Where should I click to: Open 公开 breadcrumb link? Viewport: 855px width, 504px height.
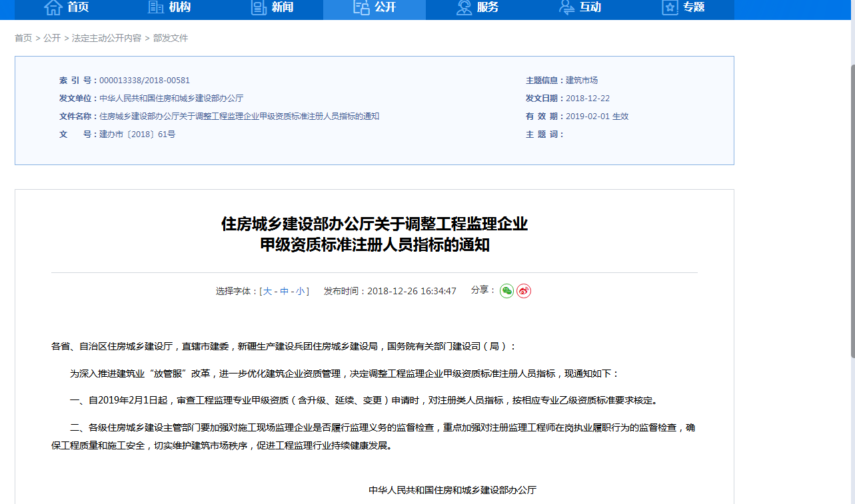(52, 39)
